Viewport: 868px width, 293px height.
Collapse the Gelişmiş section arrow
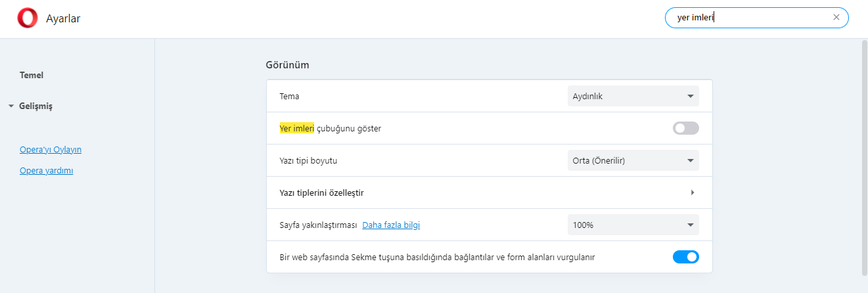pyautogui.click(x=11, y=106)
